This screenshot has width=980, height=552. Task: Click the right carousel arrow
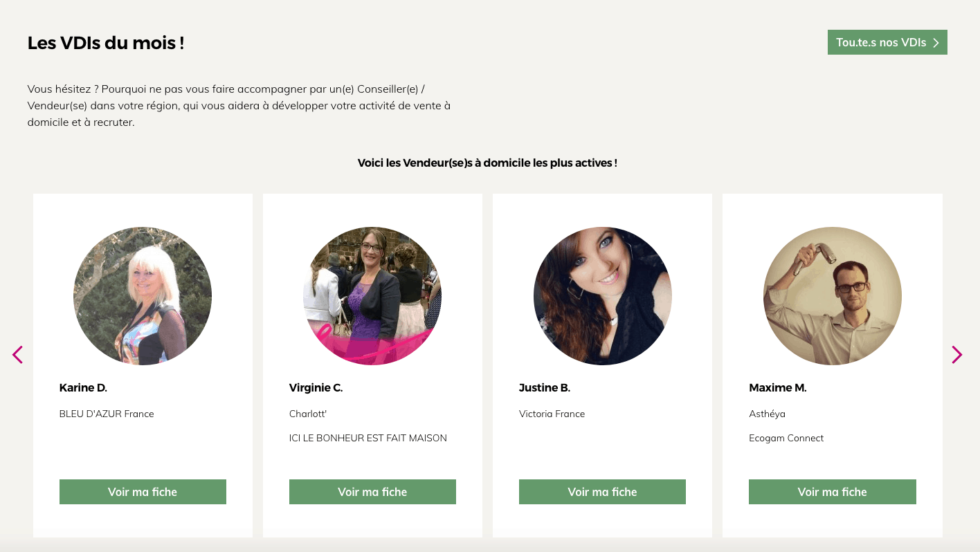(x=956, y=355)
